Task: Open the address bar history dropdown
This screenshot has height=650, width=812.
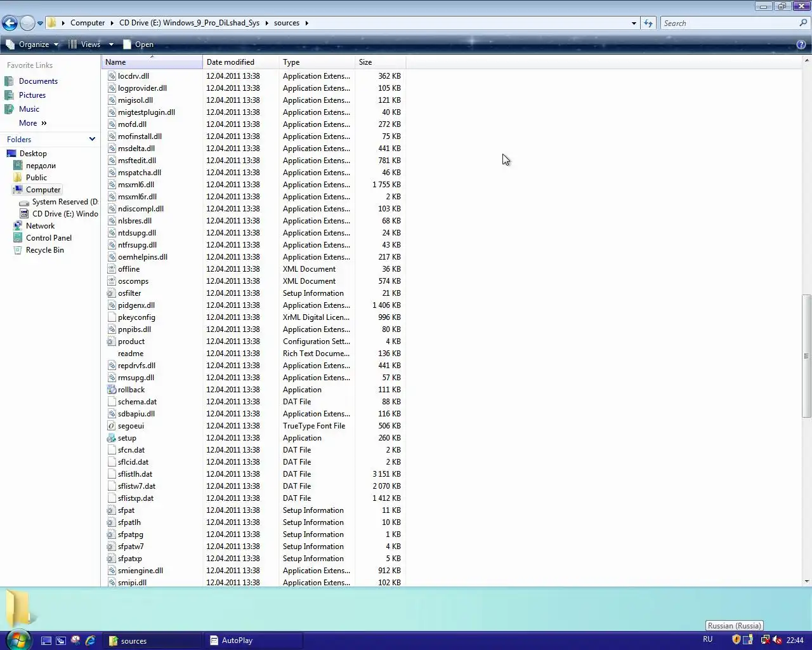Action: (x=634, y=23)
